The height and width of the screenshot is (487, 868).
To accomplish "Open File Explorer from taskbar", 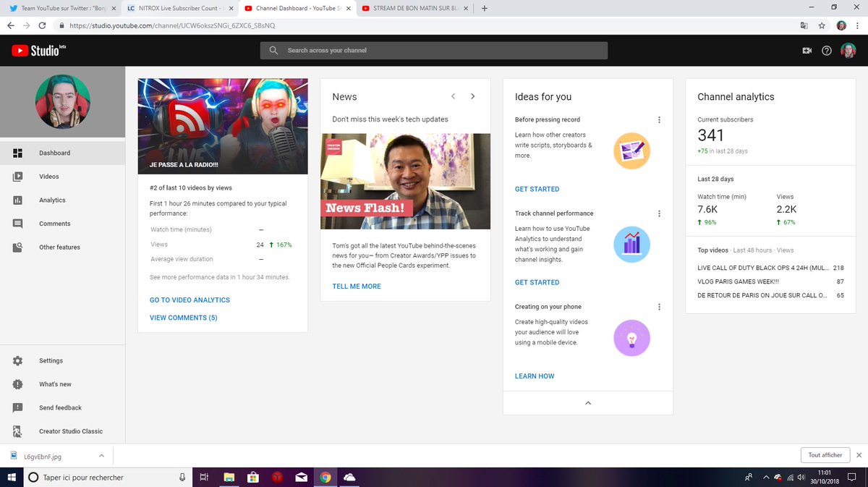I will pyautogui.click(x=229, y=477).
